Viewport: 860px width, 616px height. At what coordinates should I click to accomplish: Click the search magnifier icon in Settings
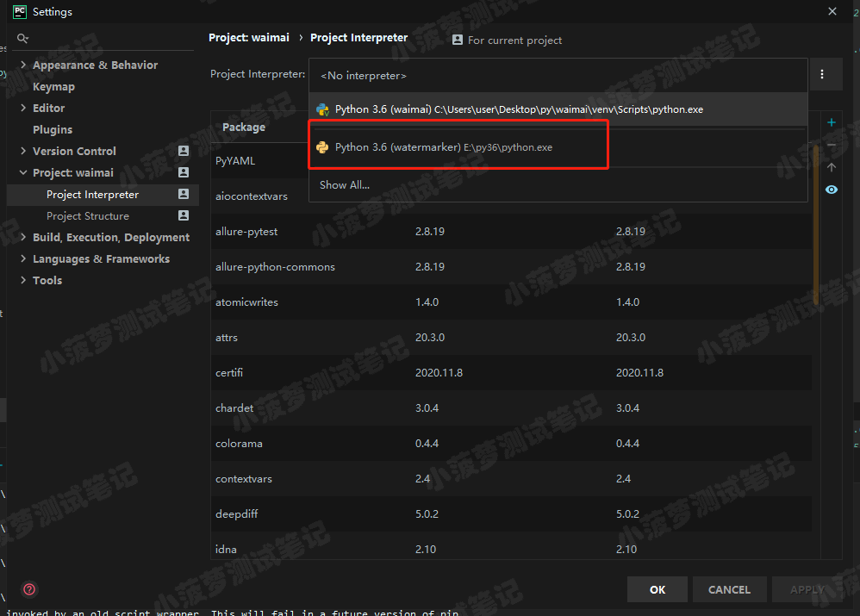(x=22, y=39)
